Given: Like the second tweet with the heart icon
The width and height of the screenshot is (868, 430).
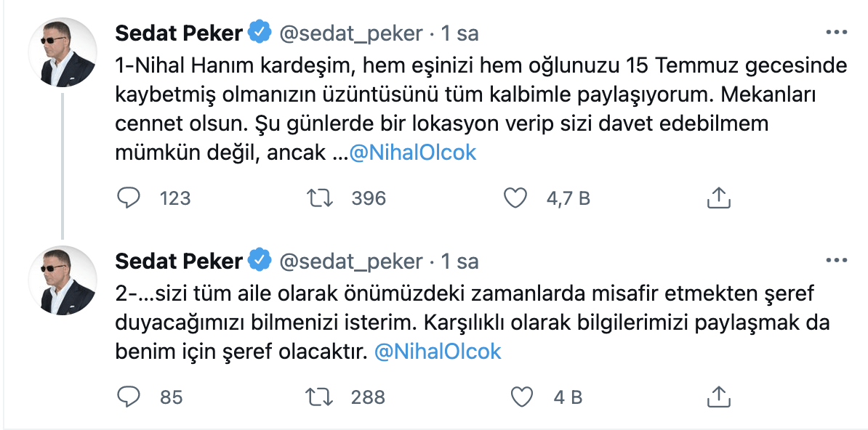Looking at the screenshot, I should click(521, 397).
